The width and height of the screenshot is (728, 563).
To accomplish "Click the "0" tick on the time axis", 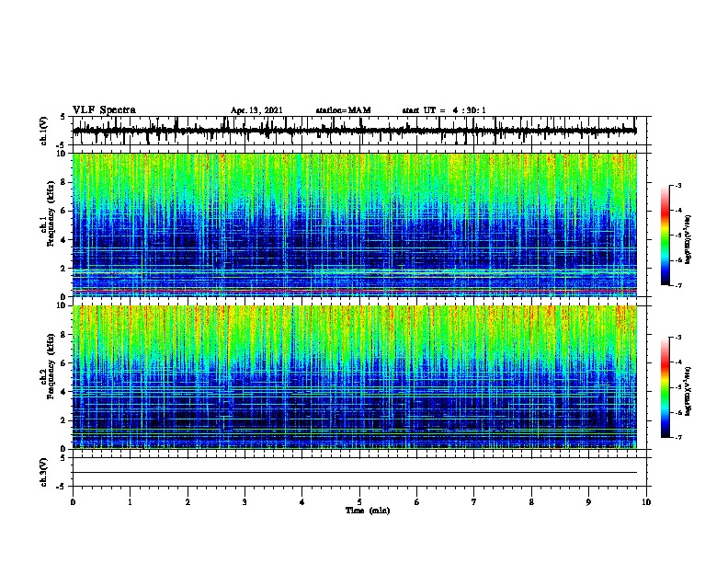I will [x=73, y=502].
